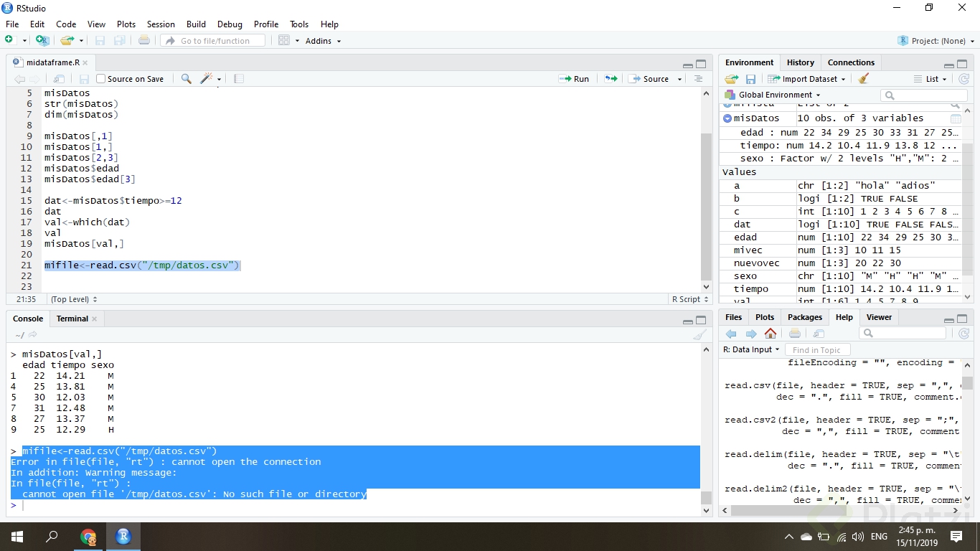980x551 pixels.
Task: Go back in the Help pane
Action: click(731, 334)
